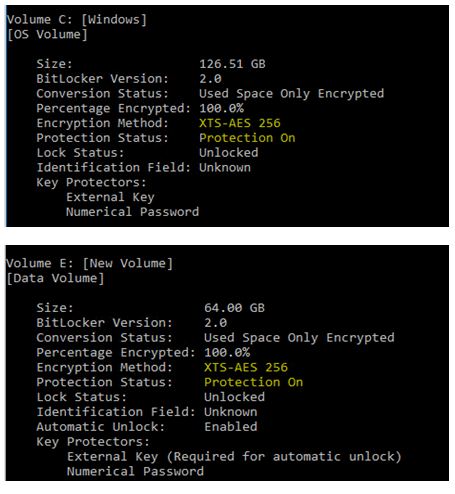The image size is (455, 494).
Task: Click E volume 'Numerical Password' line
Action: (135, 471)
